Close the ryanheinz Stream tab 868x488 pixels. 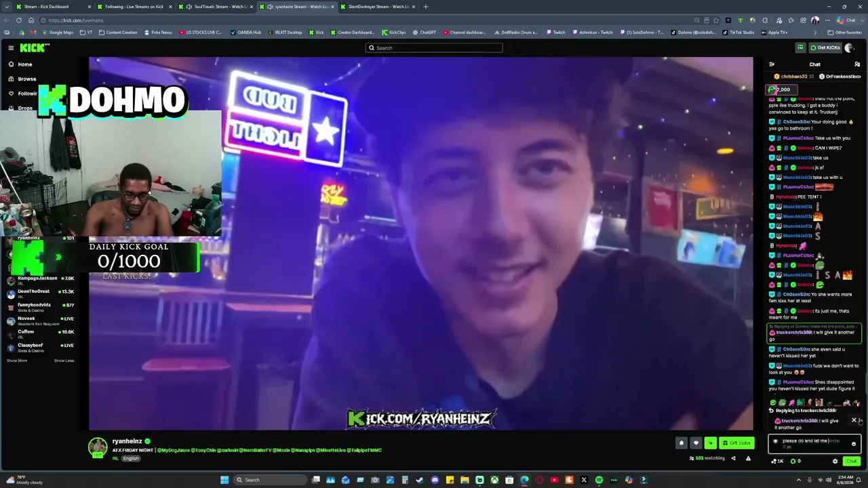point(332,7)
